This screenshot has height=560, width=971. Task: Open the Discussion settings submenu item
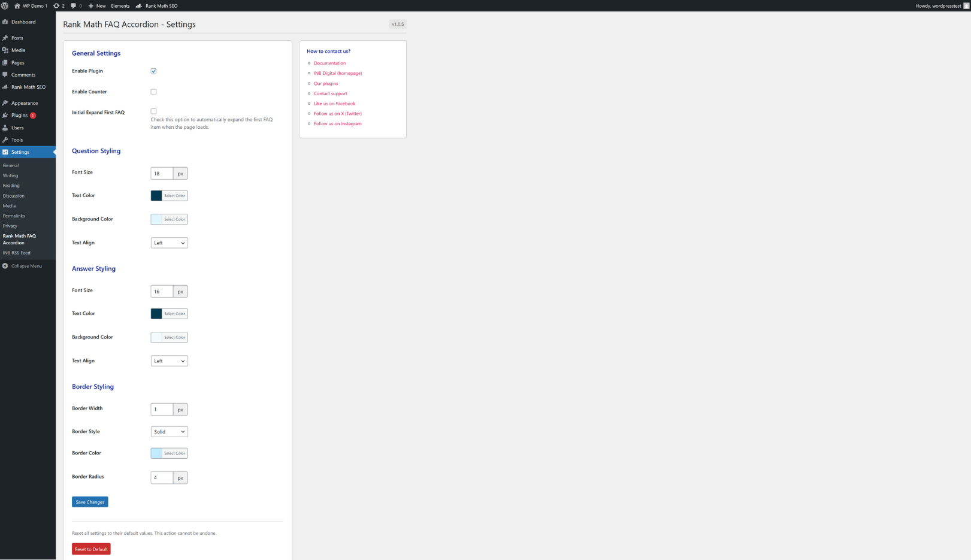point(13,196)
